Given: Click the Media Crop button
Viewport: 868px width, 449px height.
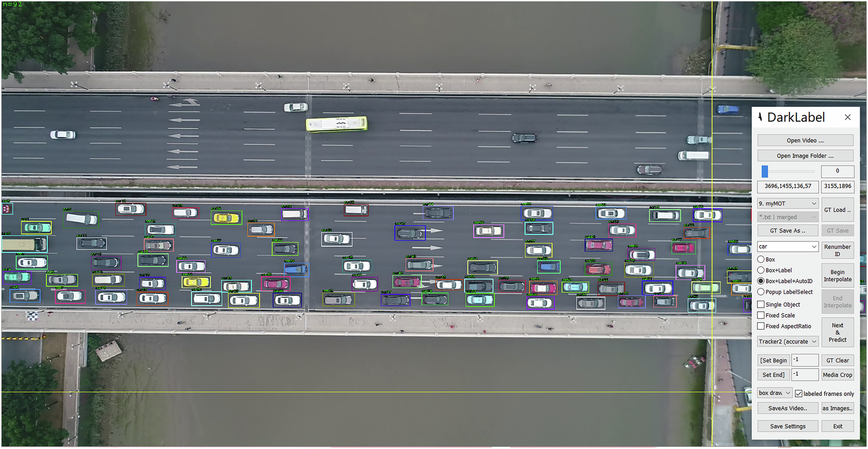Looking at the screenshot, I should (837, 375).
